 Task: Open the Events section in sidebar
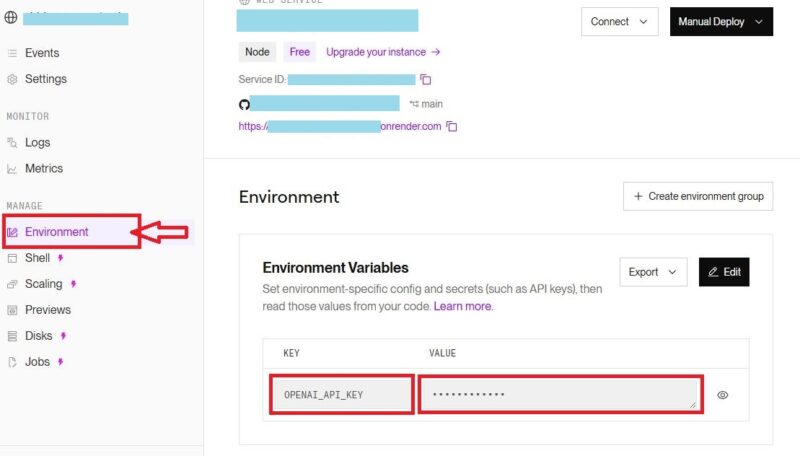click(41, 53)
